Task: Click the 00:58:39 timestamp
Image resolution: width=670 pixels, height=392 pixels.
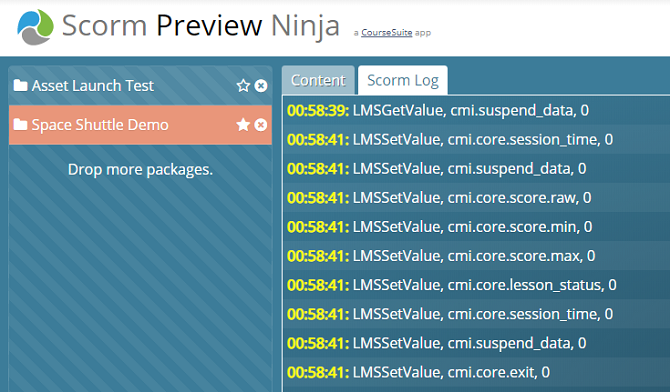Action: tap(318, 111)
